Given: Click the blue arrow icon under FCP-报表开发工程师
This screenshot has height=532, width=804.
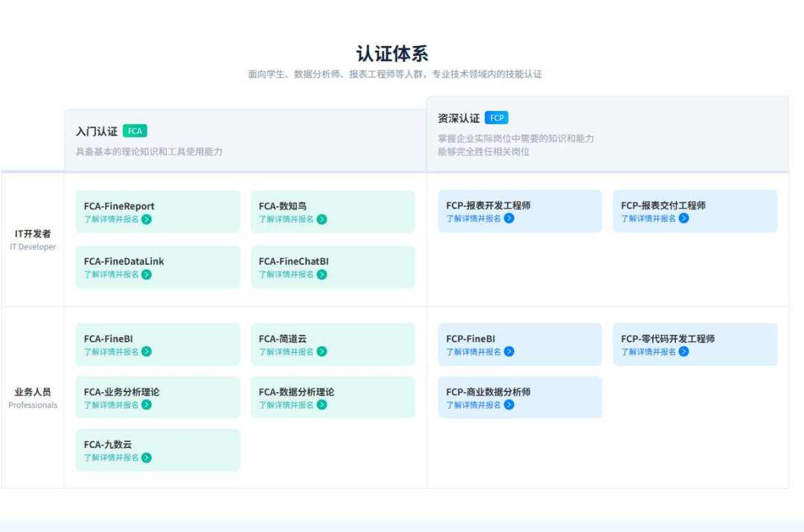Looking at the screenshot, I should point(509,218).
